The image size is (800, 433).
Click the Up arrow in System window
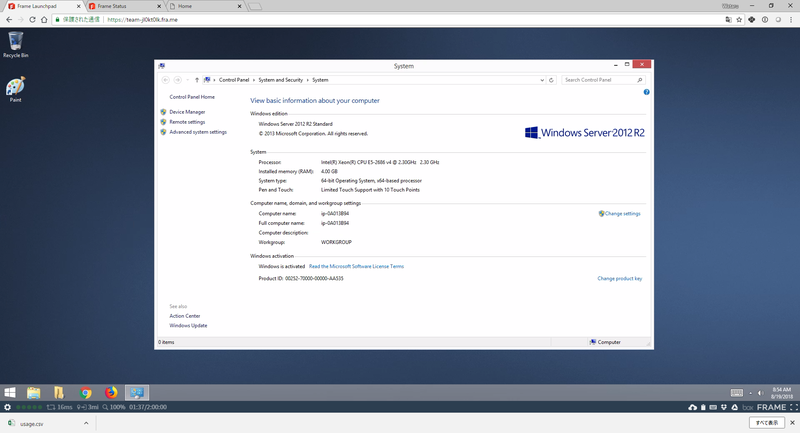click(x=197, y=80)
